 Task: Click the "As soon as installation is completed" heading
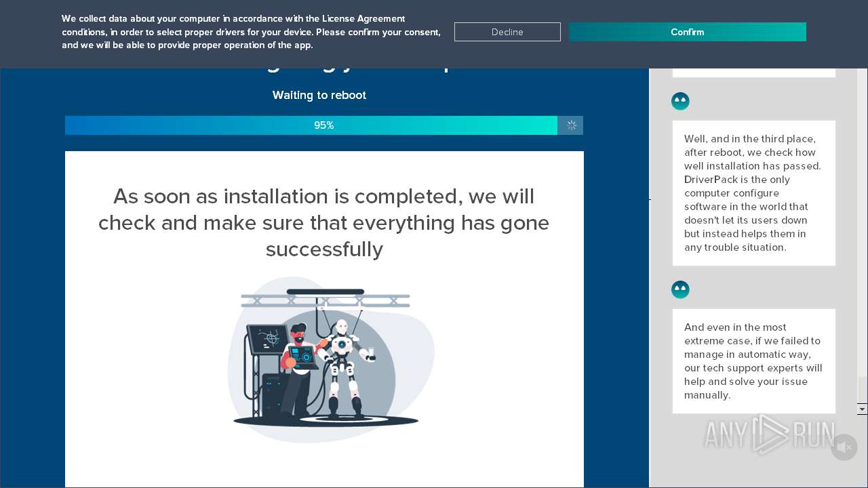pyautogui.click(x=324, y=222)
